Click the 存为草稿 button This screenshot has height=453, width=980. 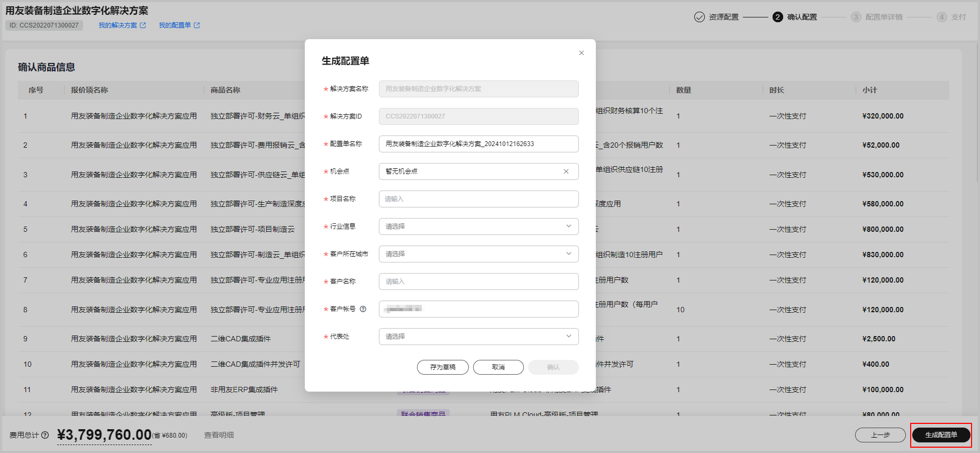pos(443,367)
